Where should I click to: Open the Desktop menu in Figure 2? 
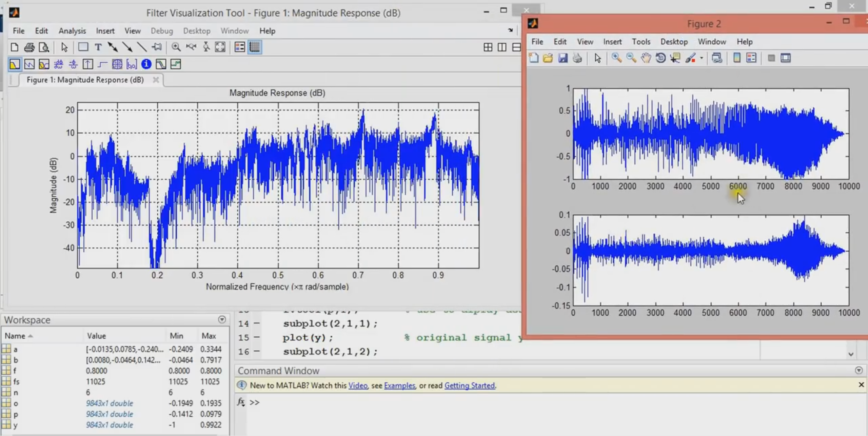674,42
